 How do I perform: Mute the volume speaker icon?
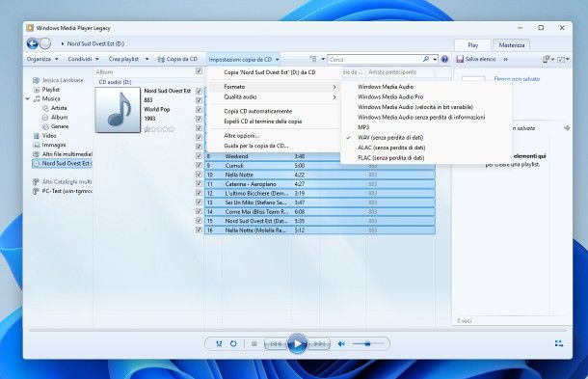click(341, 343)
